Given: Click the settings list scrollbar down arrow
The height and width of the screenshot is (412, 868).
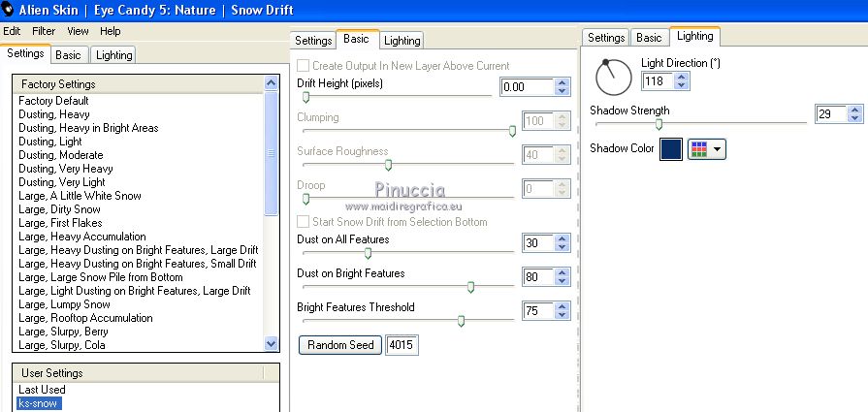Looking at the screenshot, I should (271, 343).
